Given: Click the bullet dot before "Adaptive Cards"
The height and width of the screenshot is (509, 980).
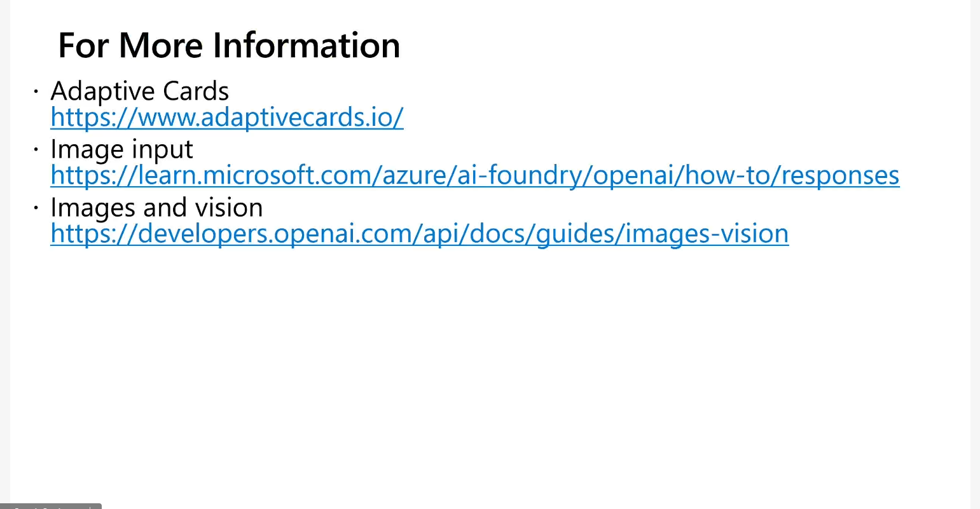Looking at the screenshot, I should point(36,92).
